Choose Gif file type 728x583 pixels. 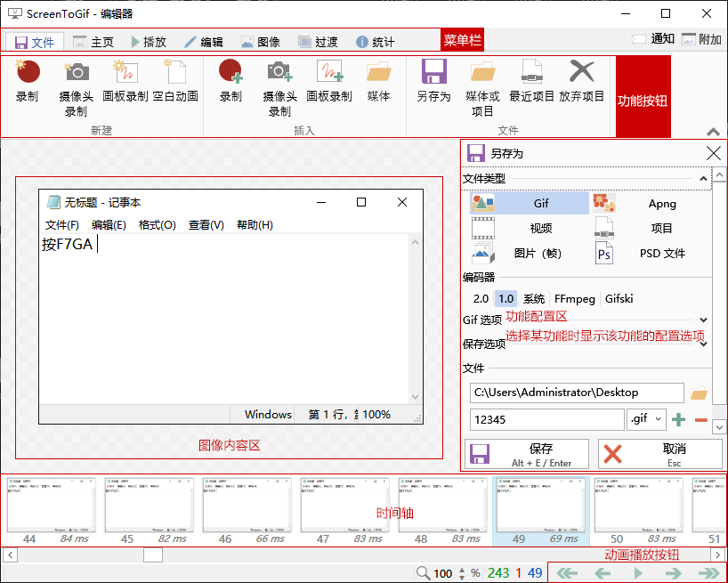[530, 203]
